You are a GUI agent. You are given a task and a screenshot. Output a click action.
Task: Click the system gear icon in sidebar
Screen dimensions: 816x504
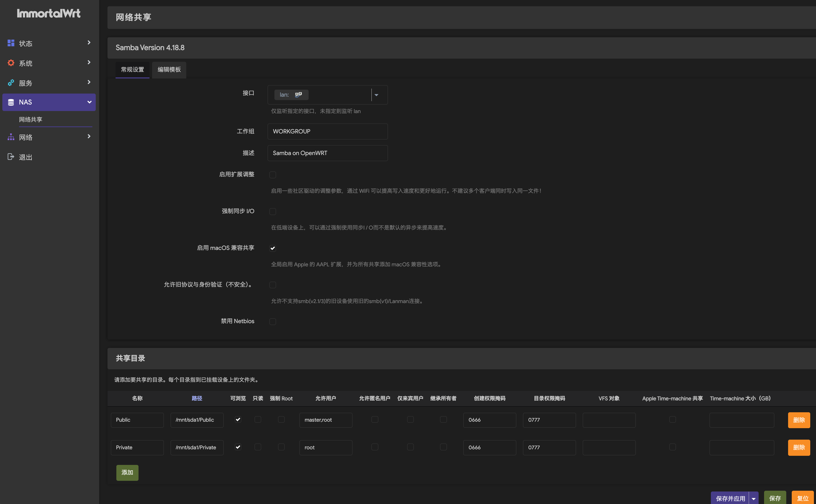coord(11,63)
